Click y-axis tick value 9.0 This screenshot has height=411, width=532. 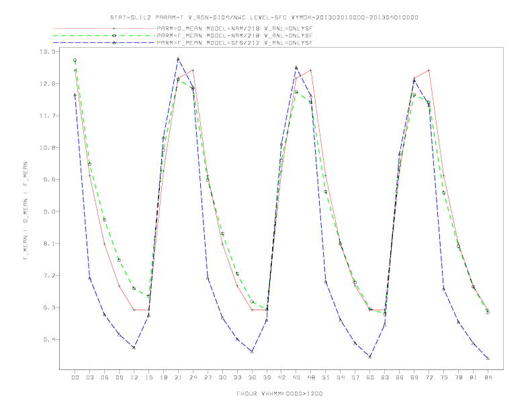pyautogui.click(x=49, y=212)
